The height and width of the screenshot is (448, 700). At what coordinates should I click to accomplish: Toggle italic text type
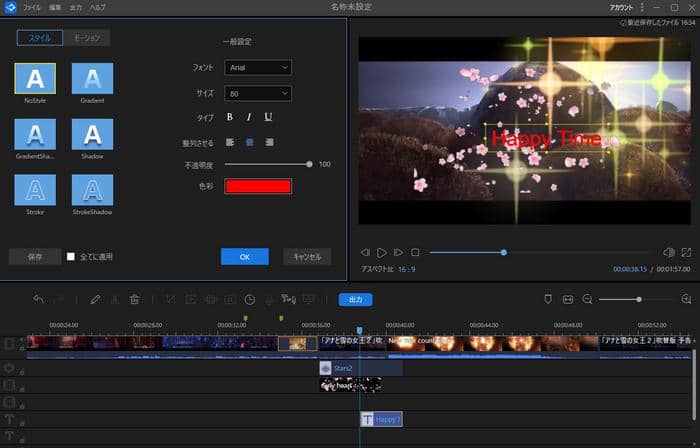pos(249,117)
